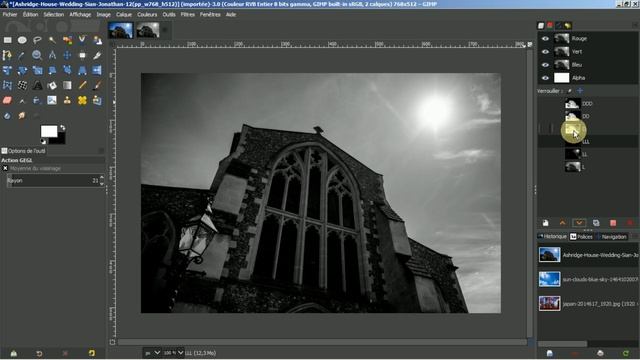
Task: Open the Fichier menu
Action: (10, 14)
